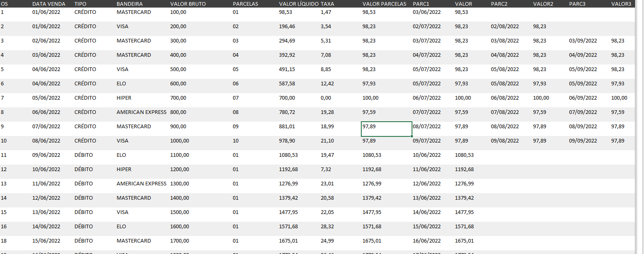Select the AMERICAN EXPRESS cell in the 800,00 row

142,112
